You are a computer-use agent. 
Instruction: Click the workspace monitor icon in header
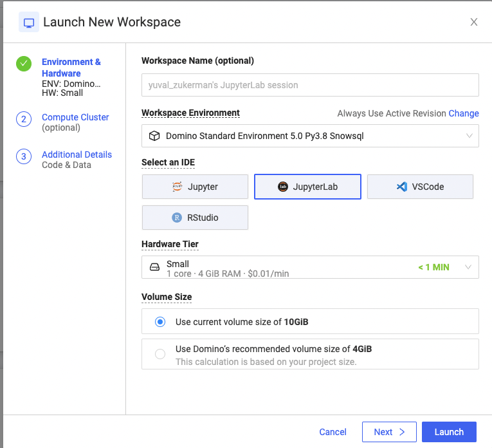point(28,23)
